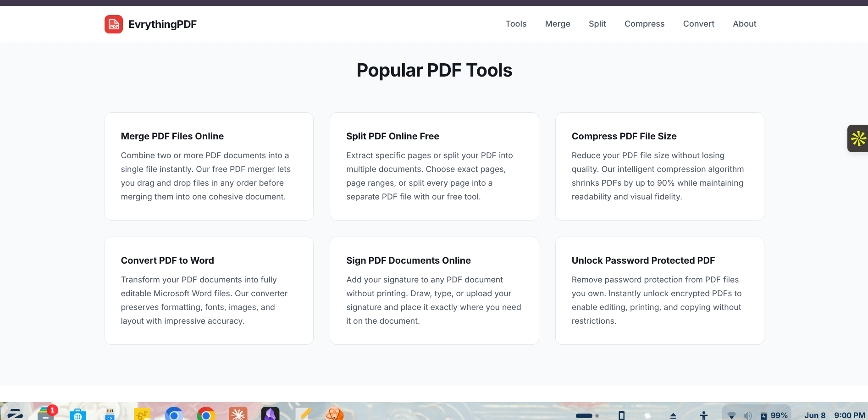Open the Convert PDF to Word card
Viewport: 868px width, 420px height.
pos(209,291)
